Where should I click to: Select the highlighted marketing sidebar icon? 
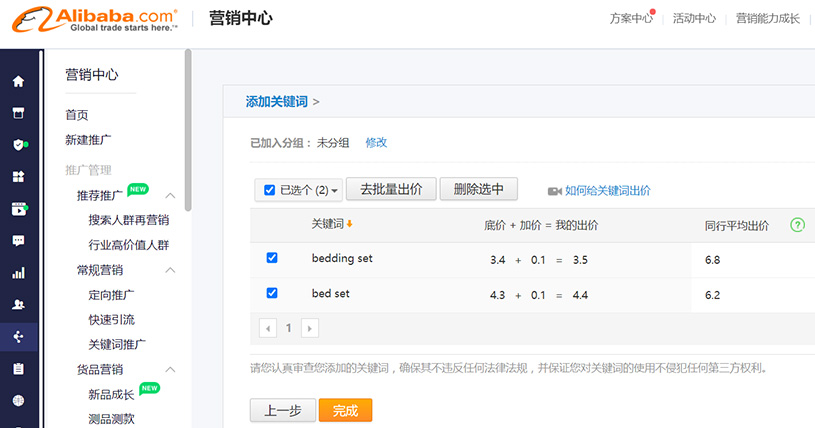pos(18,337)
